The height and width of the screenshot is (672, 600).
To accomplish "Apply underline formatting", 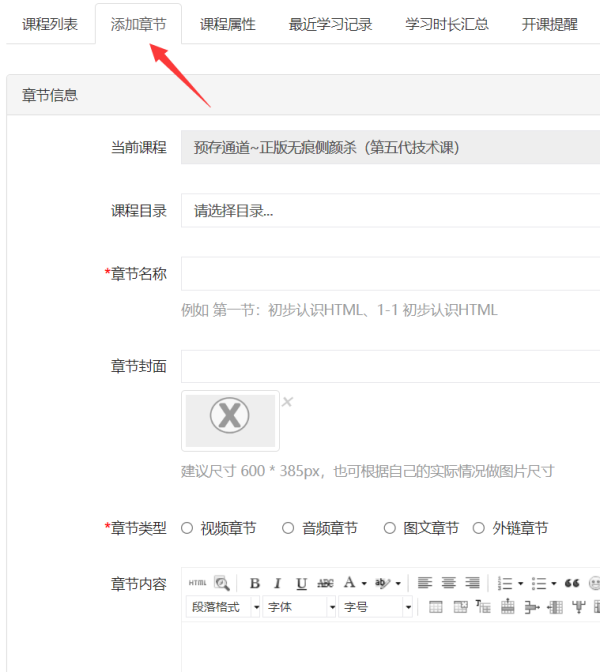I will coord(301,583).
